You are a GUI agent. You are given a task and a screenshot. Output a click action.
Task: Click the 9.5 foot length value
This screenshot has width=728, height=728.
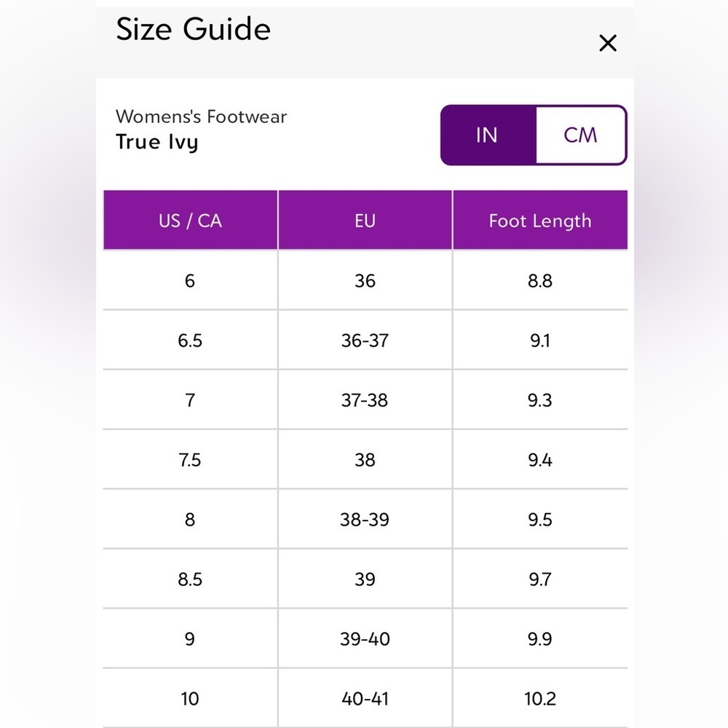540,520
